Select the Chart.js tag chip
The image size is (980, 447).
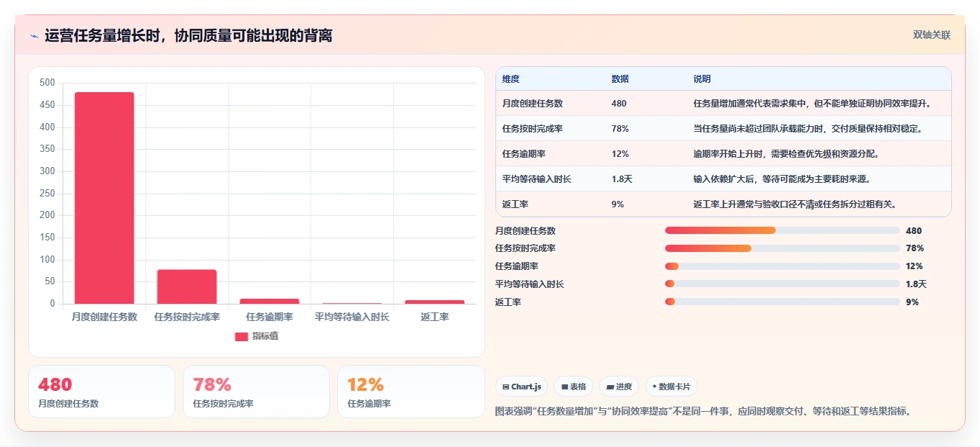[522, 387]
